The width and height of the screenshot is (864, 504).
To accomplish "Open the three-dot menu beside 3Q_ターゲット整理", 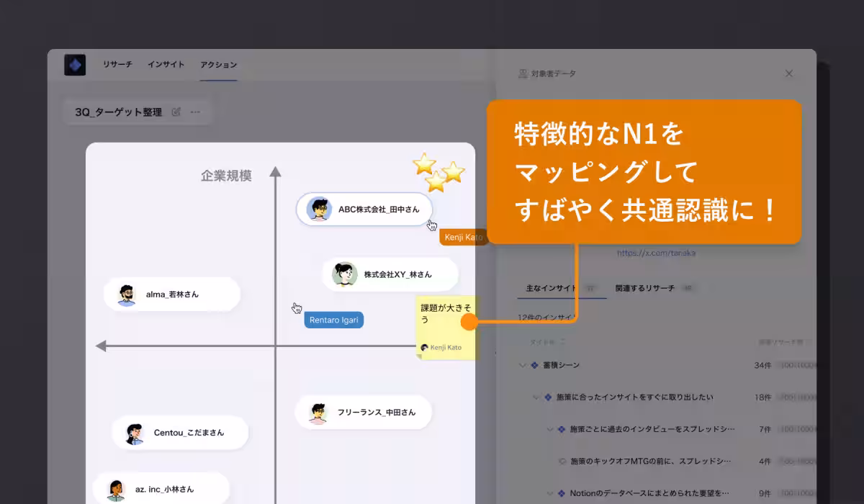I will (195, 112).
